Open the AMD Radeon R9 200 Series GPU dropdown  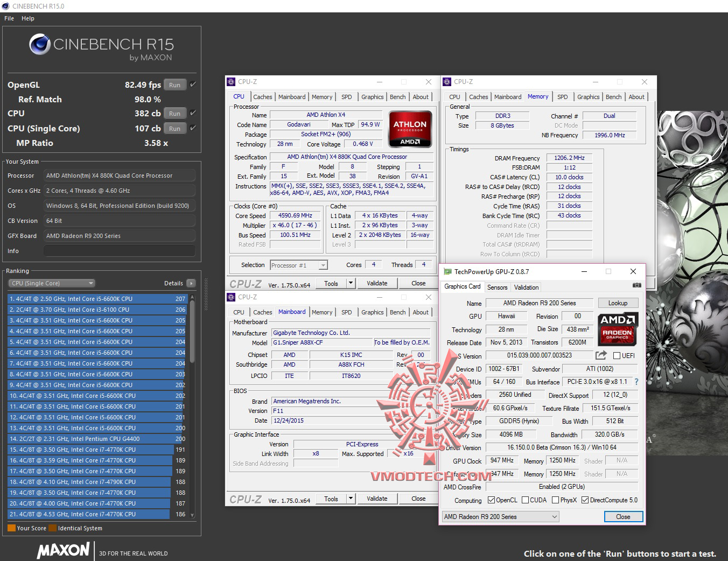click(x=500, y=517)
